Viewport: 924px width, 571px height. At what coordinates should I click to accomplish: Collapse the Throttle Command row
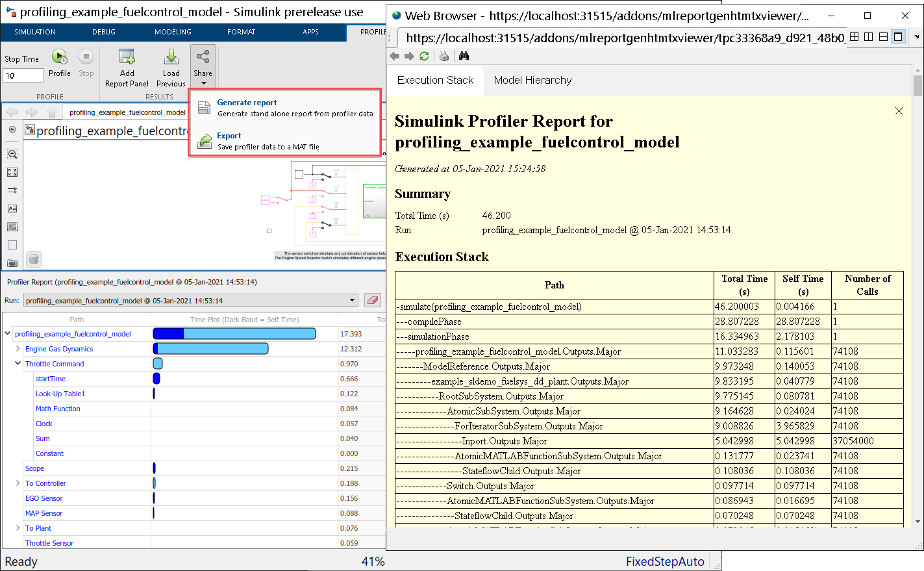coord(18,364)
